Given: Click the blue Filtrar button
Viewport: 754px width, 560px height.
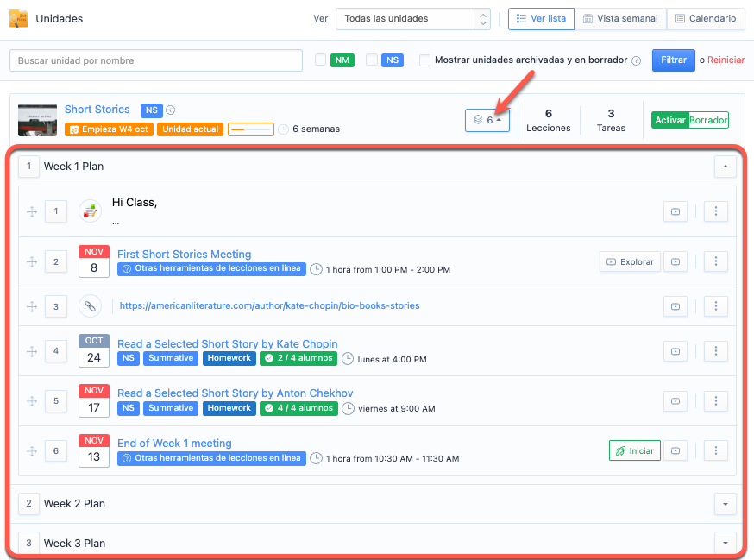Looking at the screenshot, I should tap(673, 60).
